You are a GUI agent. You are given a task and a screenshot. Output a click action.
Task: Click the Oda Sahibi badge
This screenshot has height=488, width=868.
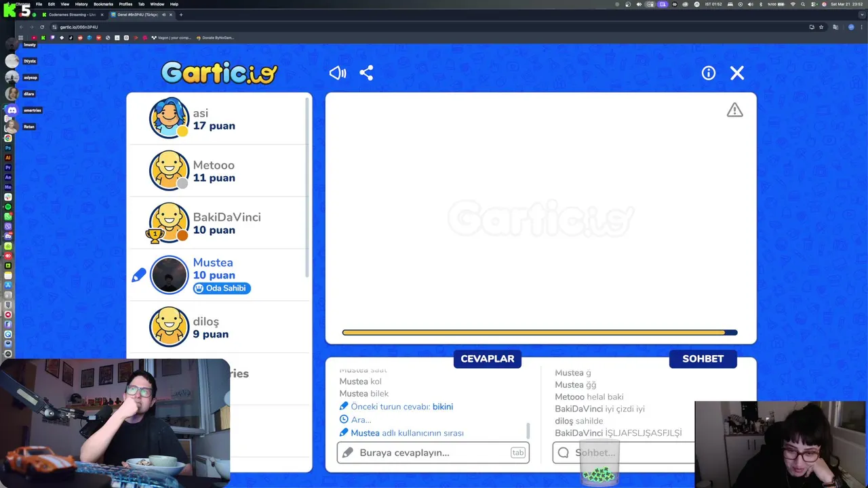(222, 288)
